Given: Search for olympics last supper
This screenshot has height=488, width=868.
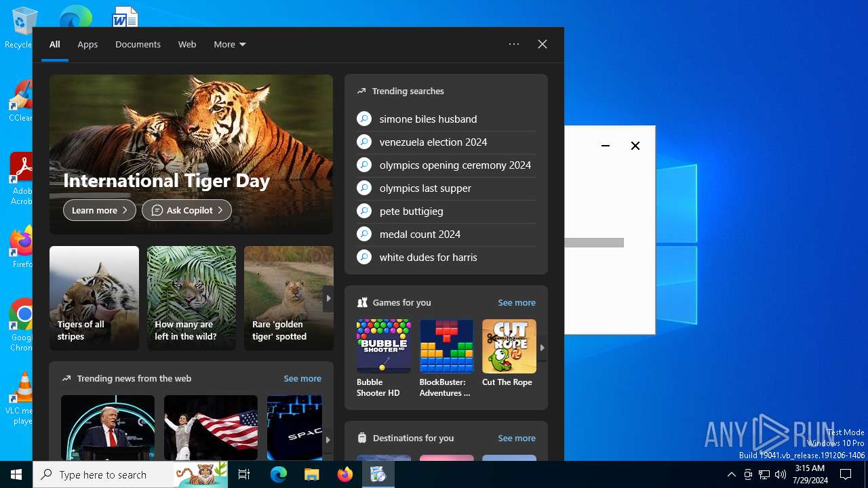Looking at the screenshot, I should [446, 188].
